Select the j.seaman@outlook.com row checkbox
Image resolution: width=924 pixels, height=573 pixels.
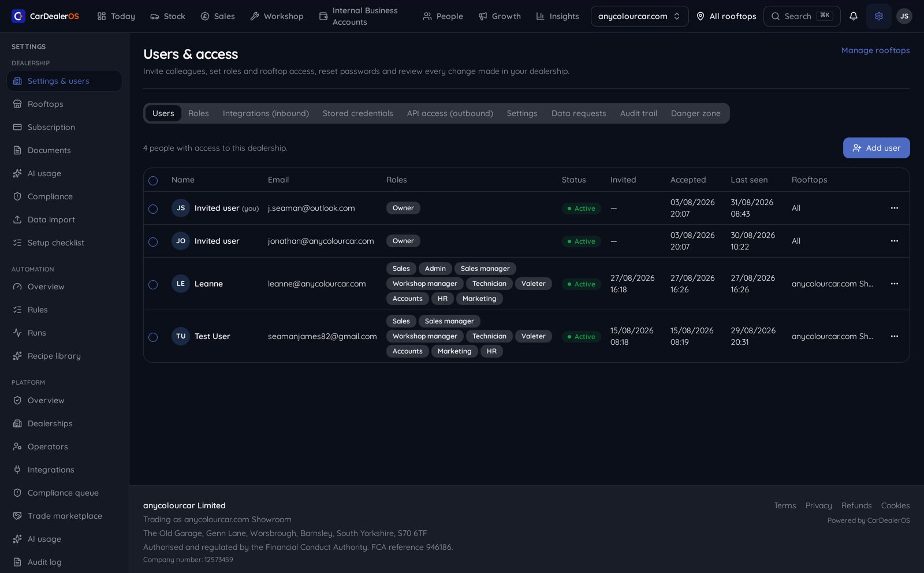click(x=153, y=209)
